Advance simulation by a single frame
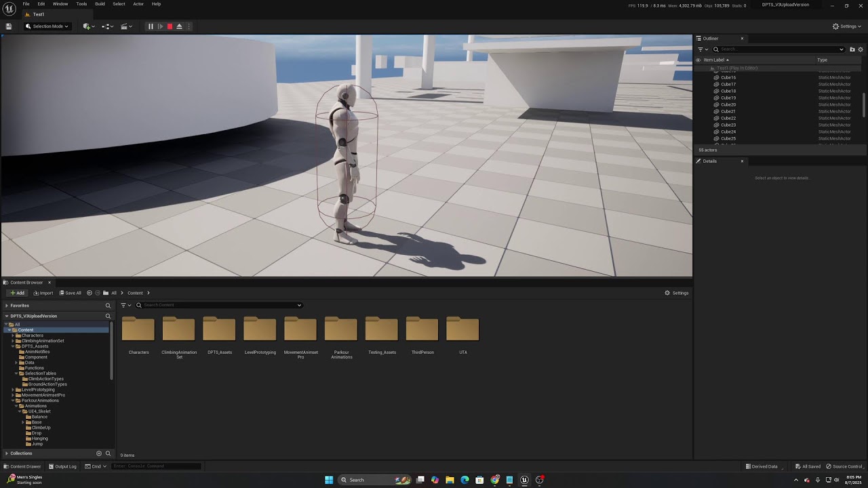Image resolution: width=868 pixels, height=488 pixels. pyautogui.click(x=160, y=26)
